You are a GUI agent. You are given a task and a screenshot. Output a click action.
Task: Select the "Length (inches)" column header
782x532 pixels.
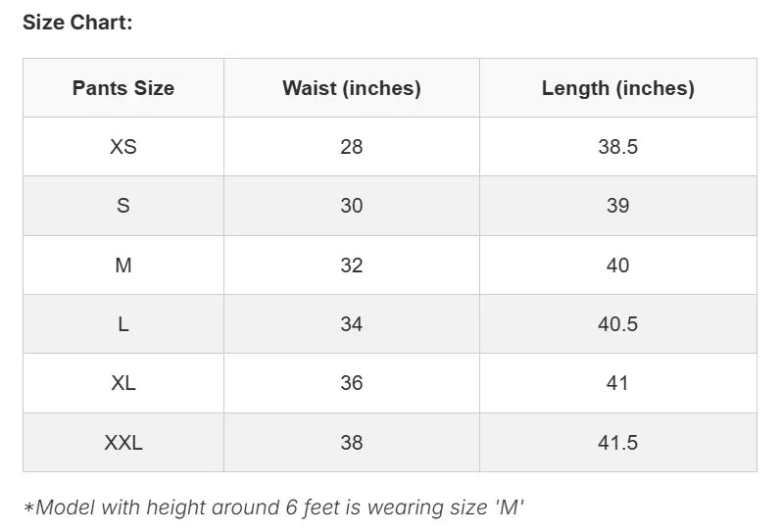[617, 88]
